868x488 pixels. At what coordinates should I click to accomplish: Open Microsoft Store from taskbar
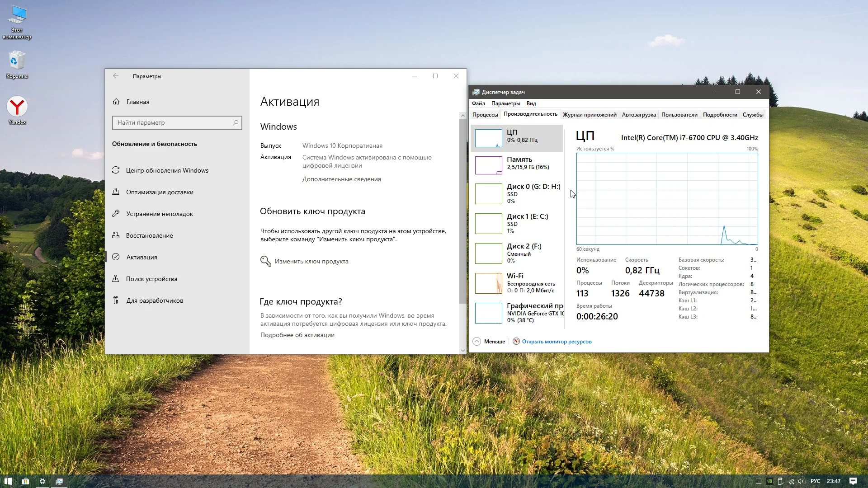(x=25, y=481)
